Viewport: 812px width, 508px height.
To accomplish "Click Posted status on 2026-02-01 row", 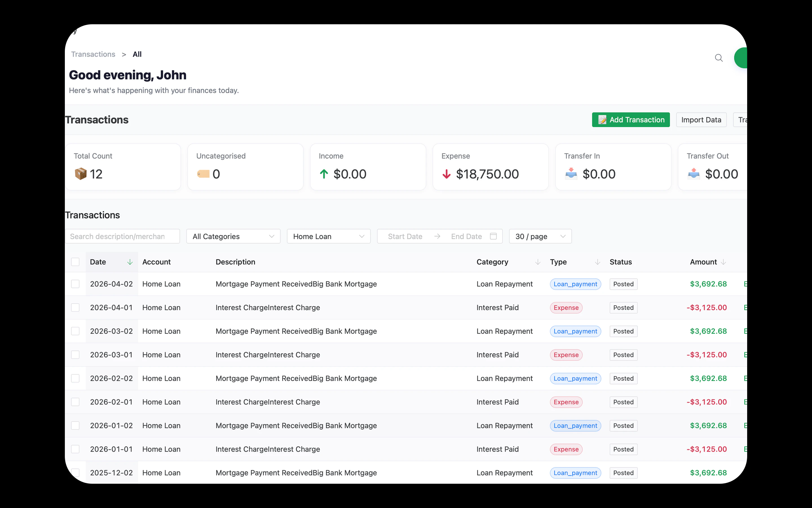I will click(623, 402).
